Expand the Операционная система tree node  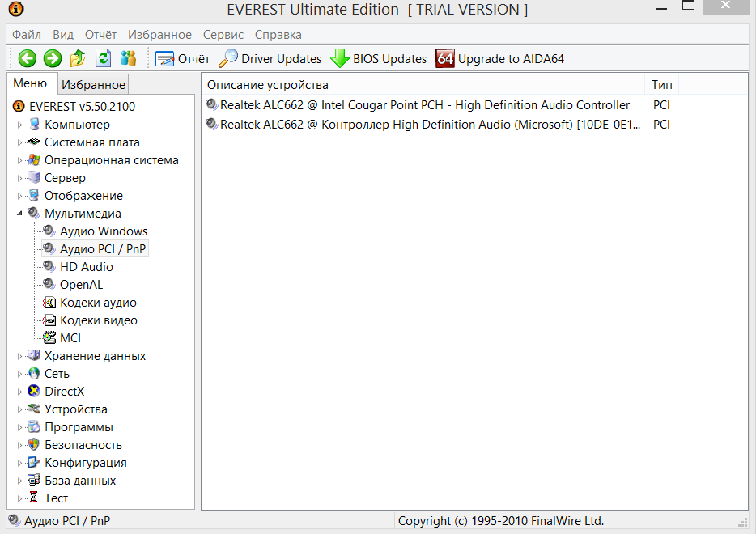coord(19,160)
